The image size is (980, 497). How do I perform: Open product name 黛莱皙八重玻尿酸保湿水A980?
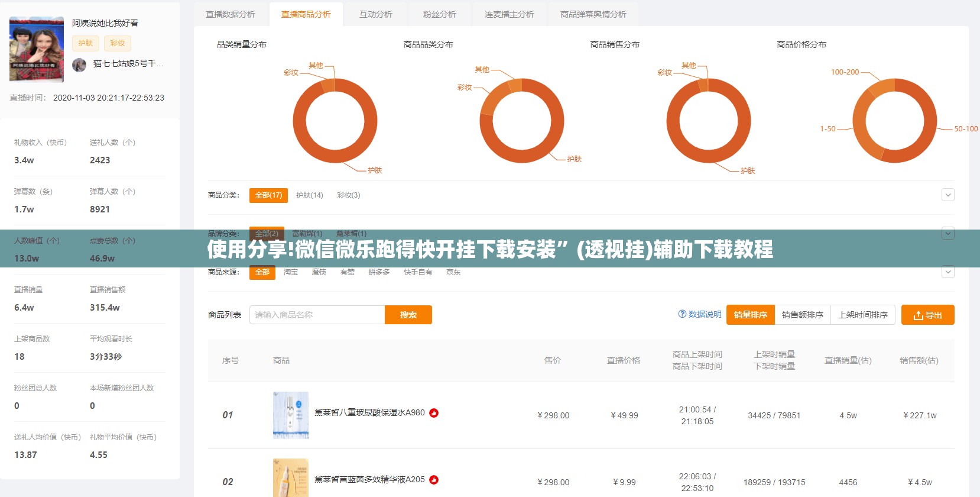369,413
